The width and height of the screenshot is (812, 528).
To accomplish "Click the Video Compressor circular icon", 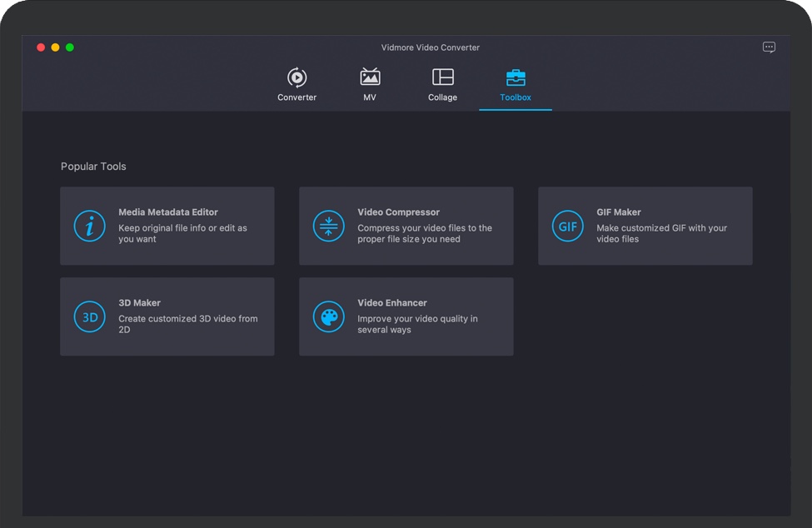I will 328,226.
